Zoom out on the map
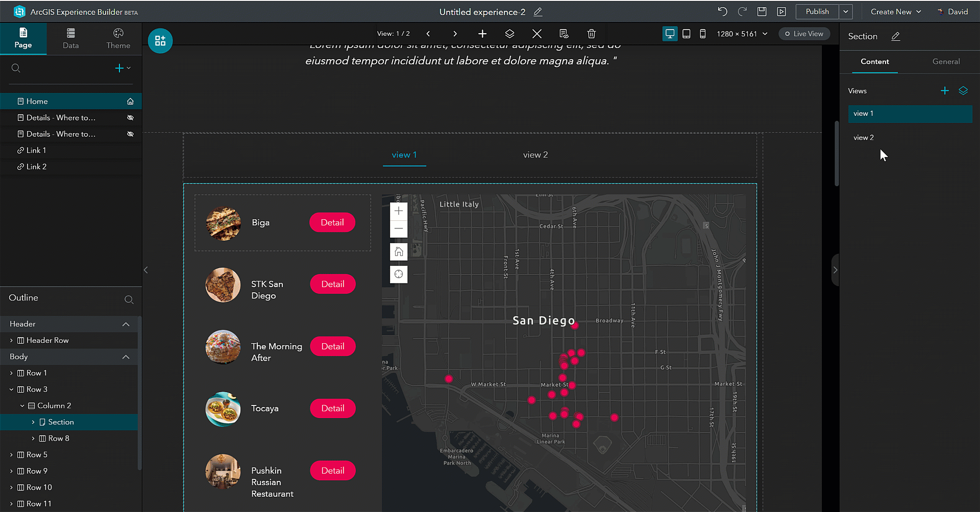The height and width of the screenshot is (512, 980). (399, 228)
